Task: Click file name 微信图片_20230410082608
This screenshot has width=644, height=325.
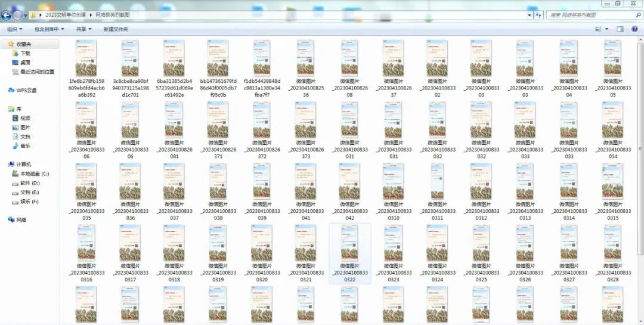Action: pyautogui.click(x=349, y=88)
